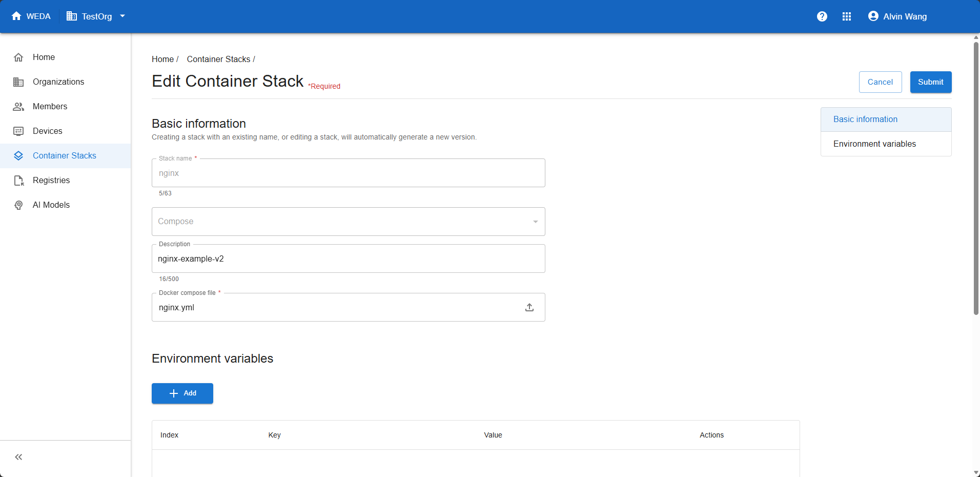
Task: Jump to Environment variables section anchor
Action: tap(886, 144)
